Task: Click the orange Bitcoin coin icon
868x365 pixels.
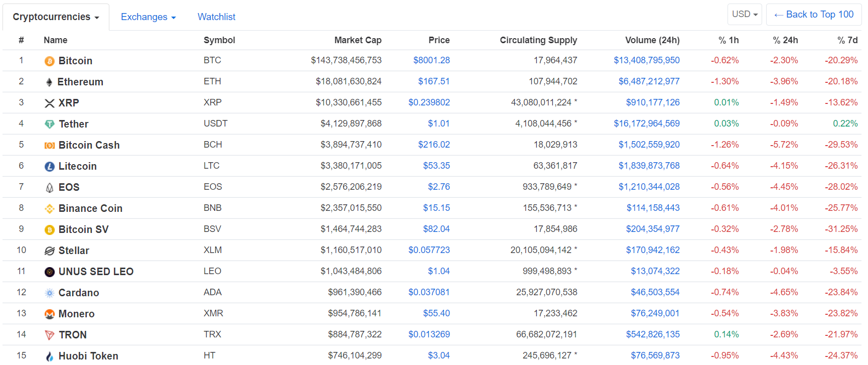Action: (x=49, y=61)
